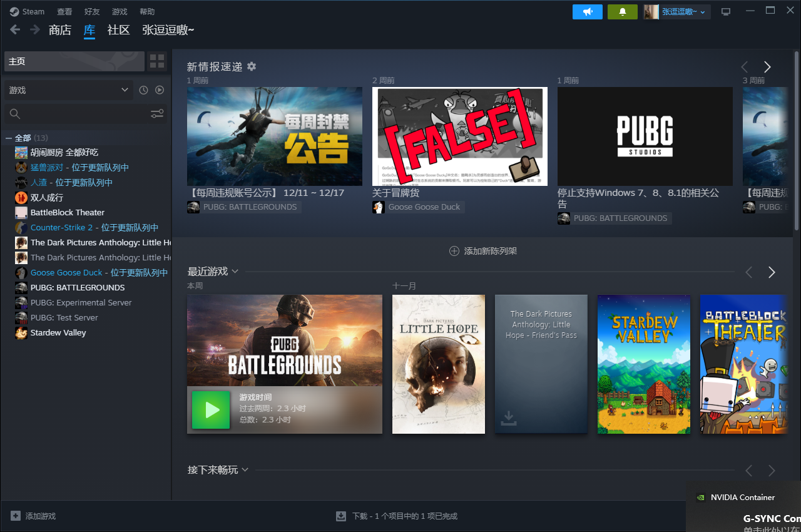This screenshot has height=532, width=801.
Task: Open PUBG Studios Windows support news thumbnail
Action: click(x=645, y=136)
